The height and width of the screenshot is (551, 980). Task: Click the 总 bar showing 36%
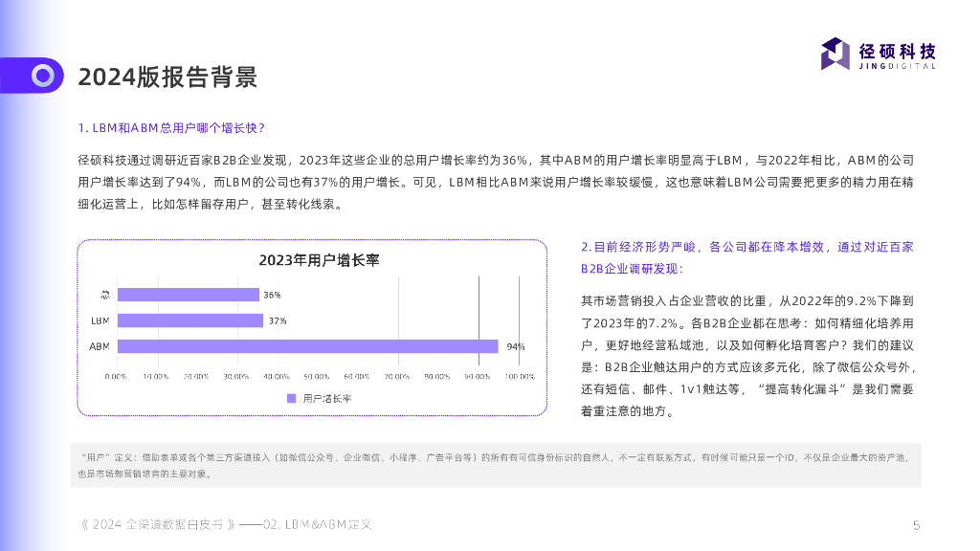(x=188, y=295)
